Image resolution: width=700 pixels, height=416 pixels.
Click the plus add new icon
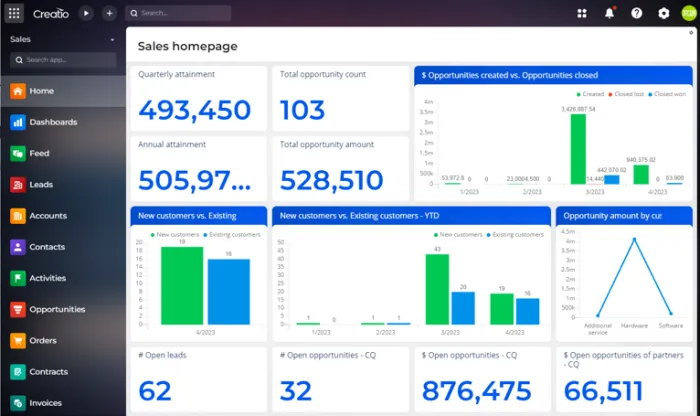109,13
